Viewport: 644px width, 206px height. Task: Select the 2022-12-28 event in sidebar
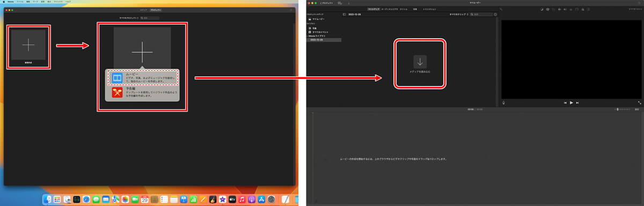point(324,40)
